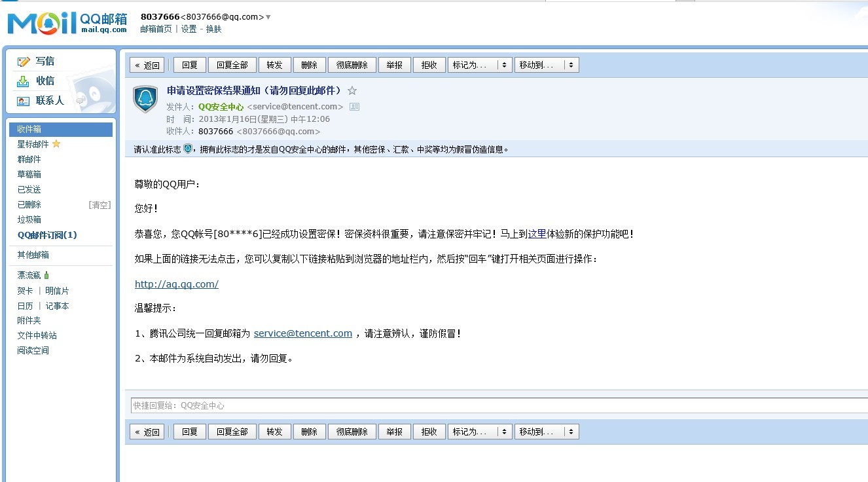The image size is (868, 482).
Task: Click sender name QQ安全中心 in header
Action: pos(221,106)
